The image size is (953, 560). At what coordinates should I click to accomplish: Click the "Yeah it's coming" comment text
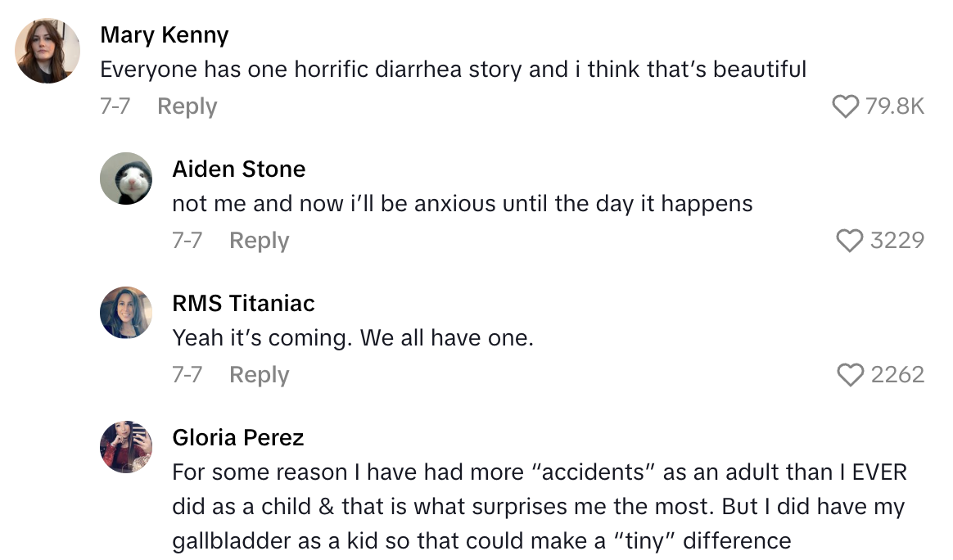[x=352, y=338]
